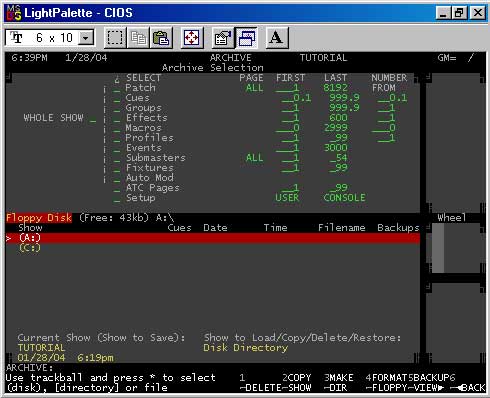Click softkey 6 BACK

point(468,383)
